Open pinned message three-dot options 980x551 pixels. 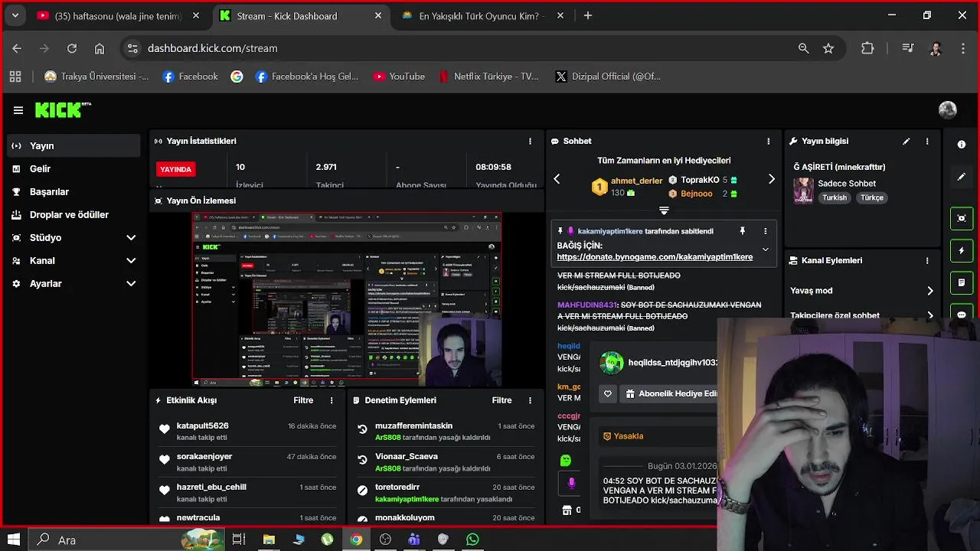click(765, 231)
